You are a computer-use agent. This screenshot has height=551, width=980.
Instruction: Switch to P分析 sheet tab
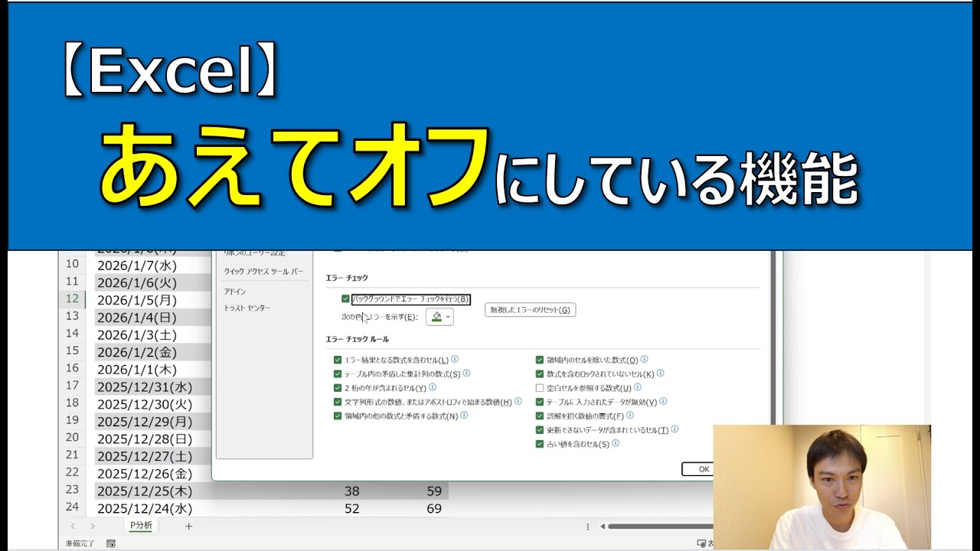pos(141,526)
